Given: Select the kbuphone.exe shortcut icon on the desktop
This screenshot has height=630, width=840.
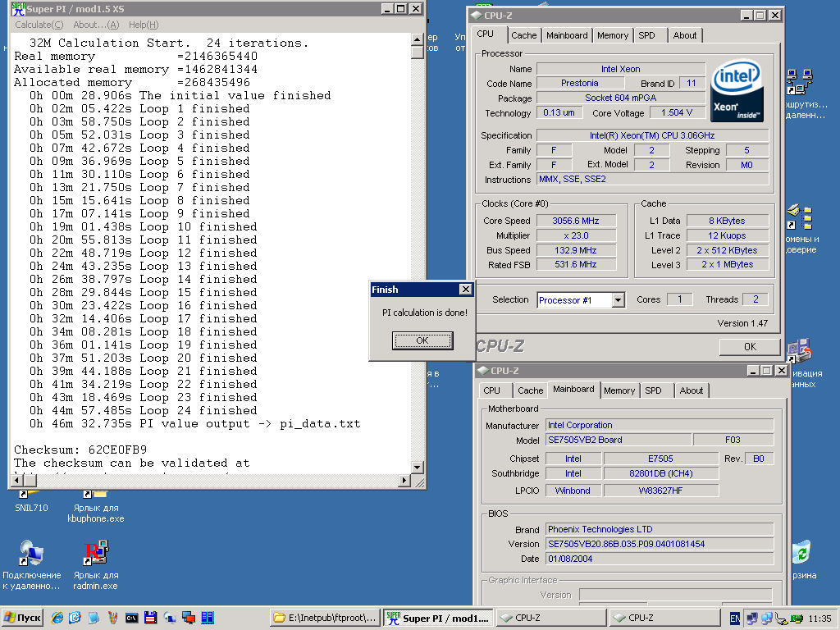Looking at the screenshot, I should tap(95, 493).
